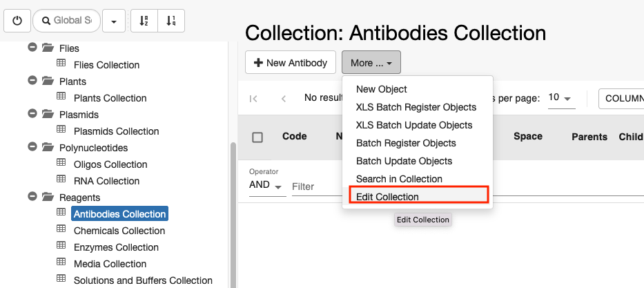The height and width of the screenshot is (288, 644).
Task: Click the power logout icon button
Action: 17,21
